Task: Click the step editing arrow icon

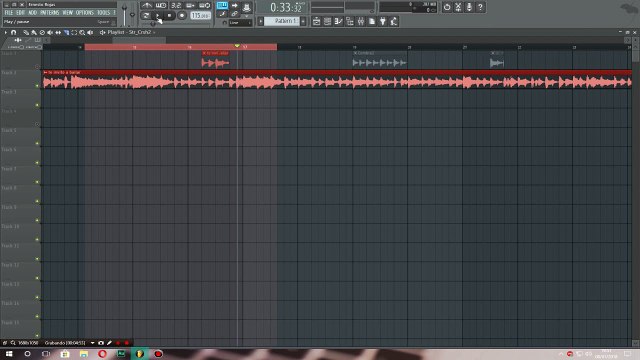Action: click(x=235, y=5)
